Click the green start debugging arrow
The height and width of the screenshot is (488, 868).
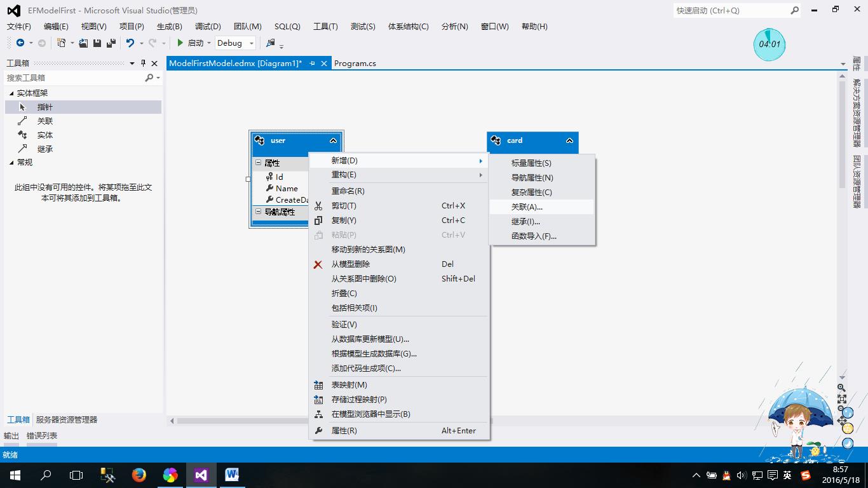pos(180,43)
